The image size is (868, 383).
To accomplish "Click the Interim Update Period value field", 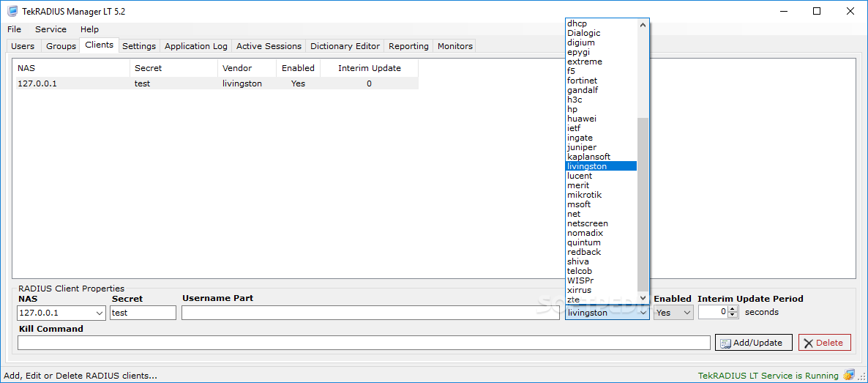I will coord(713,313).
